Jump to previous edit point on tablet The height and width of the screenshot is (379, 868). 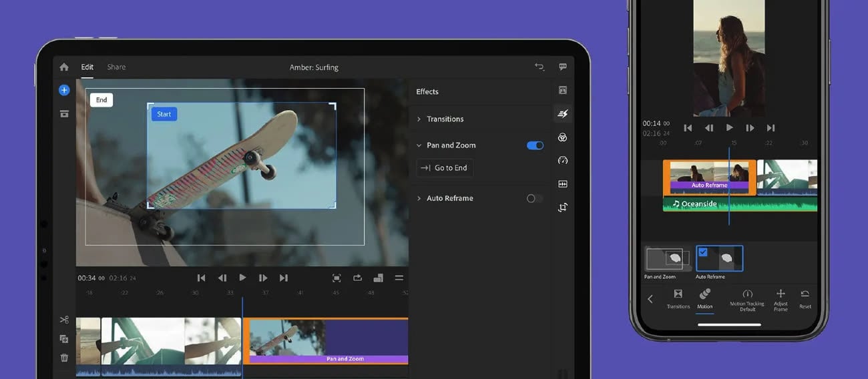(x=201, y=278)
